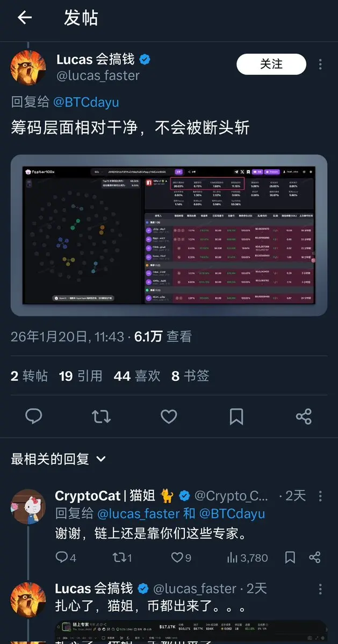Reply to the main post via comment icon
This screenshot has width=338, height=644.
point(34,416)
